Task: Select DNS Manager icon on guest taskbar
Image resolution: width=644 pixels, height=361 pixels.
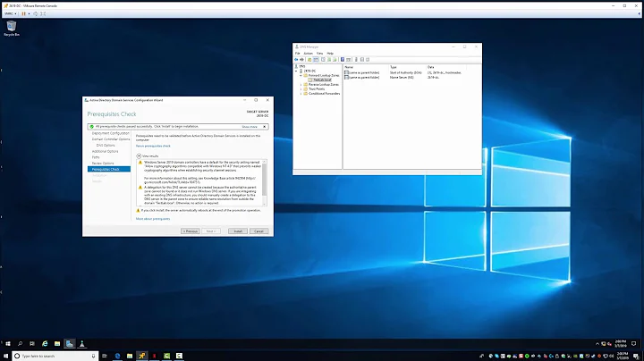Action: click(x=81, y=344)
